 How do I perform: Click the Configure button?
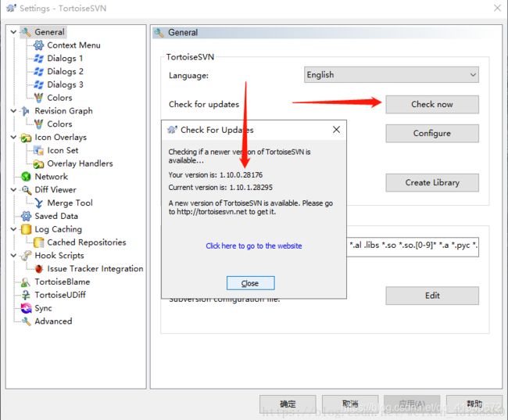[x=432, y=133]
